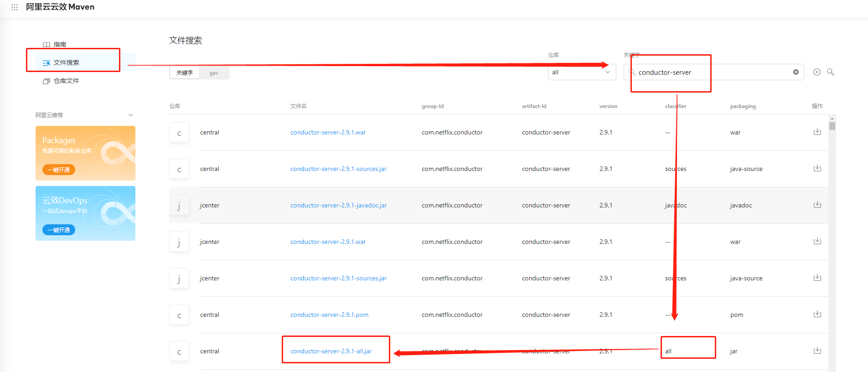Click the j badge of javadoc row
The image size is (868, 372).
pos(179,206)
